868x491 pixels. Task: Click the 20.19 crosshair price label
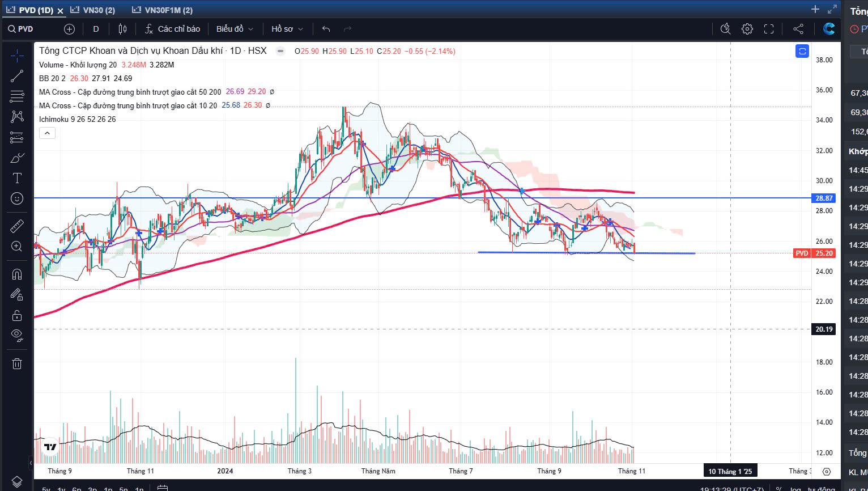(x=824, y=329)
